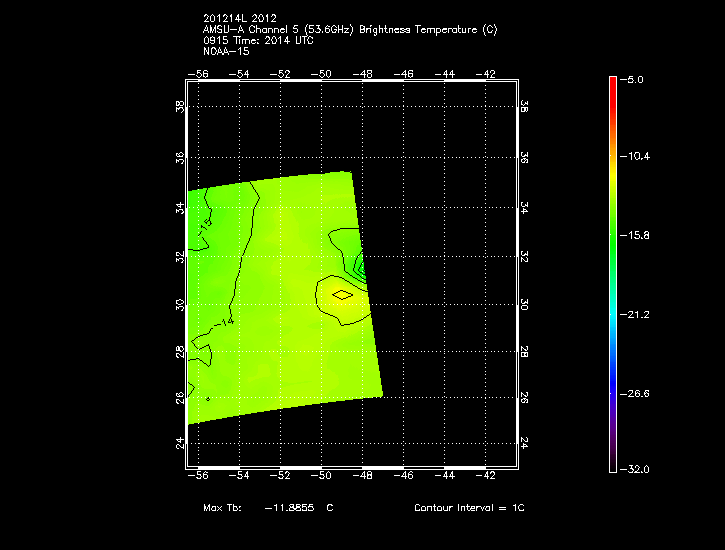
Task: Click the -14 contour label on the map
Action: click(x=226, y=322)
